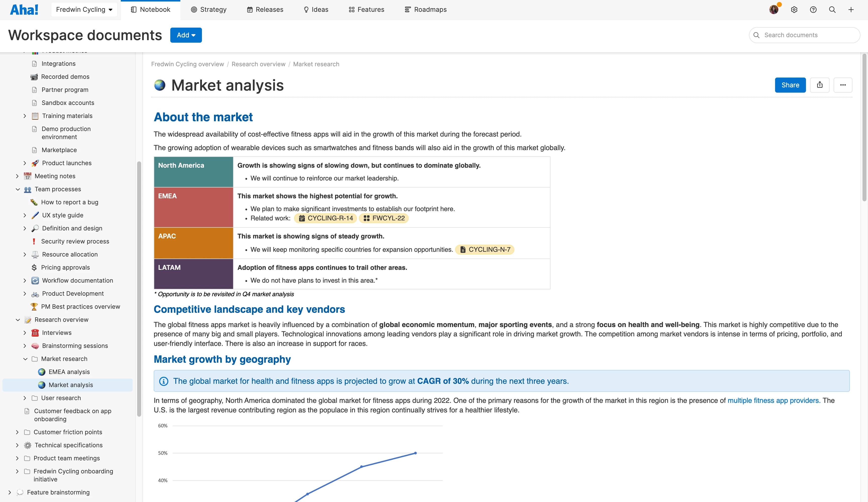Click the help question mark icon
The width and height of the screenshot is (868, 502).
click(813, 10)
